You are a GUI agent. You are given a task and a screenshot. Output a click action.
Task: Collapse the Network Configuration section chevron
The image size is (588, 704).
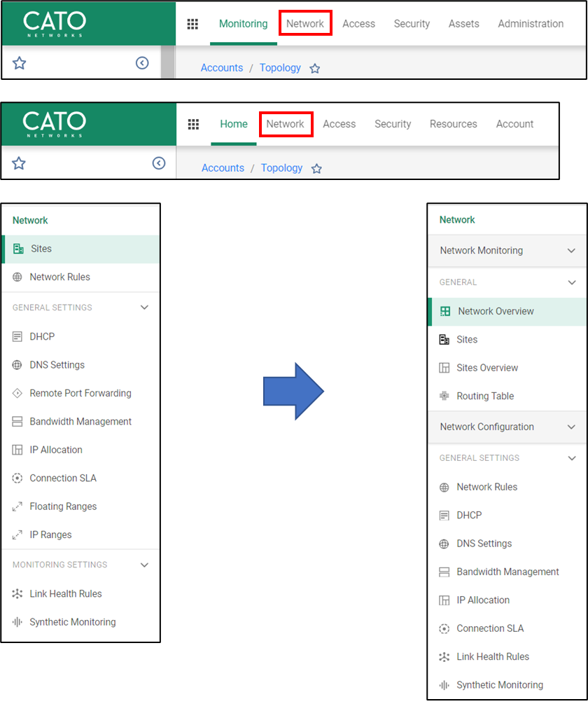pyautogui.click(x=571, y=427)
